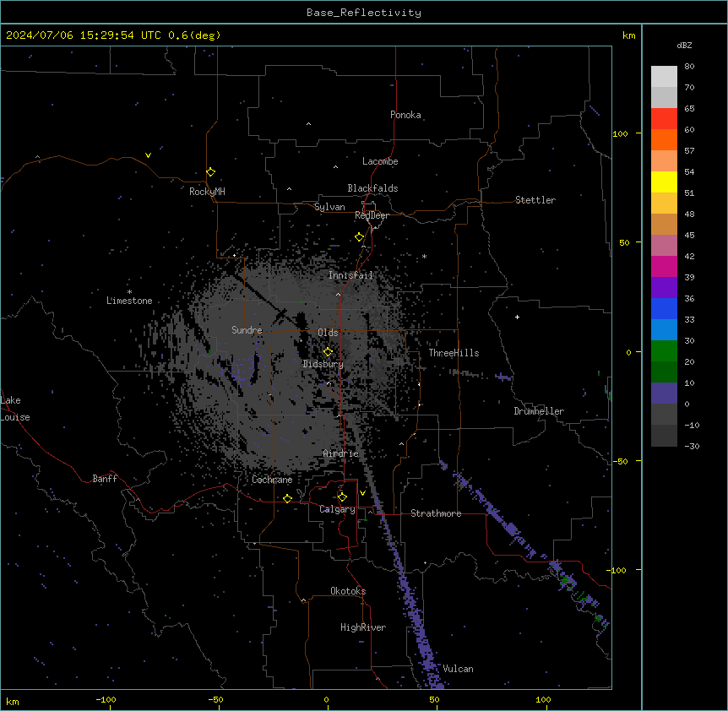Click the 50 tick on right axis

click(x=624, y=242)
